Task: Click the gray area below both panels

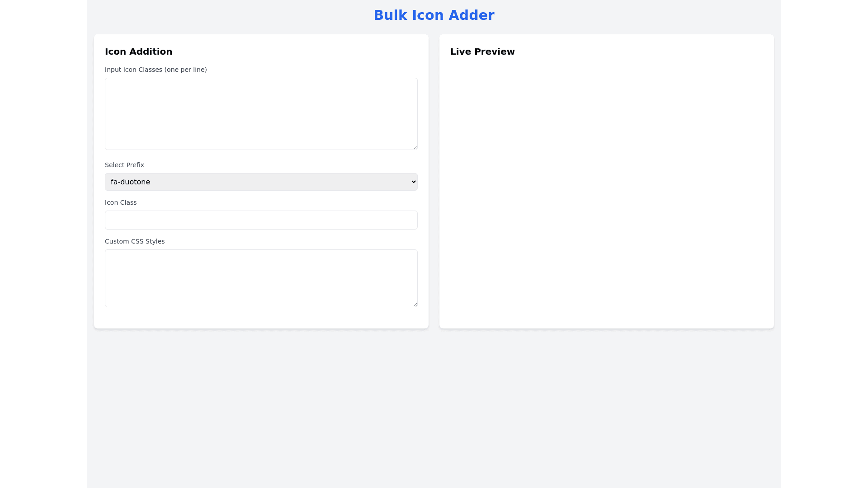Action: coord(434,407)
